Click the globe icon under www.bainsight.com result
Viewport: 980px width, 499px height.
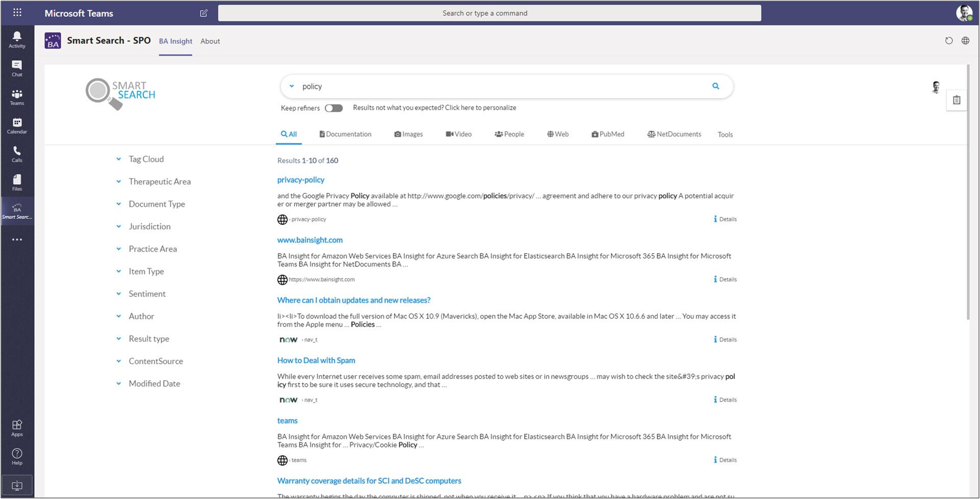point(282,280)
